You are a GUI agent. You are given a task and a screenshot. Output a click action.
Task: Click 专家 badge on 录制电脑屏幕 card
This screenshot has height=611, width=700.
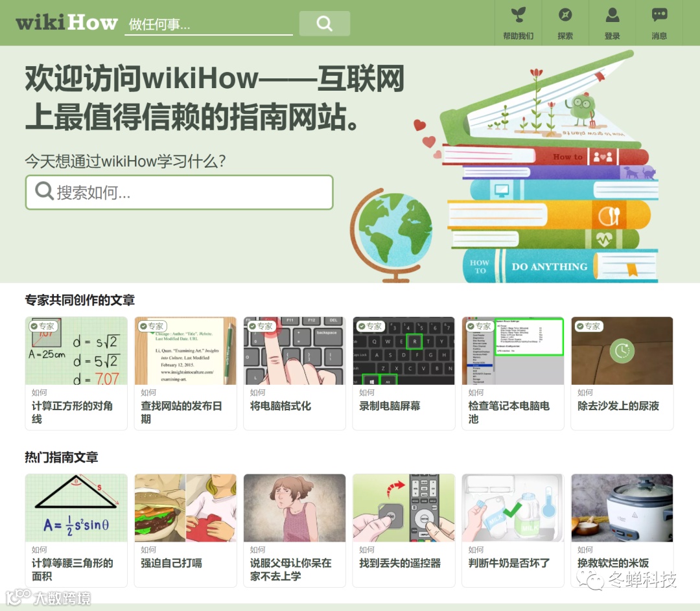point(370,327)
